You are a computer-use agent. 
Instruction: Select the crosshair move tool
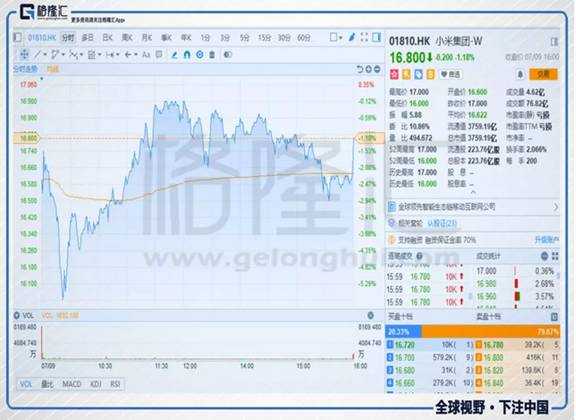pyautogui.click(x=24, y=55)
